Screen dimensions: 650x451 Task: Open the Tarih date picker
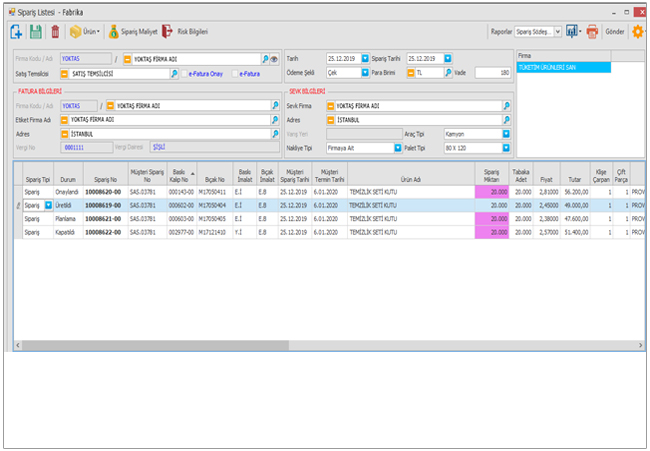[x=365, y=59]
